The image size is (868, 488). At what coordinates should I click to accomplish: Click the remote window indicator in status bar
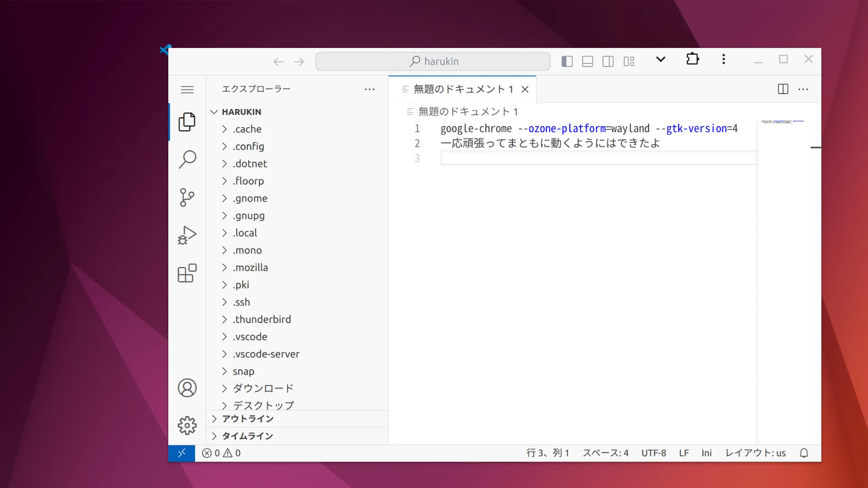[182, 453]
